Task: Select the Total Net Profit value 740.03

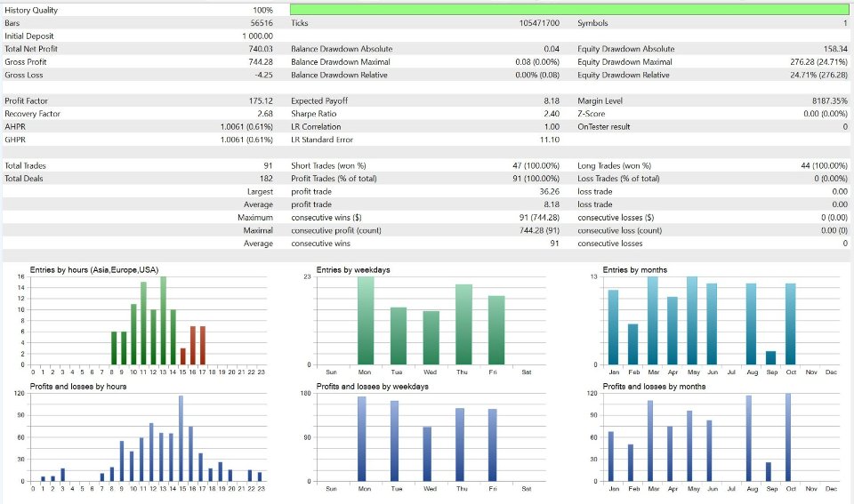Action: [x=261, y=49]
